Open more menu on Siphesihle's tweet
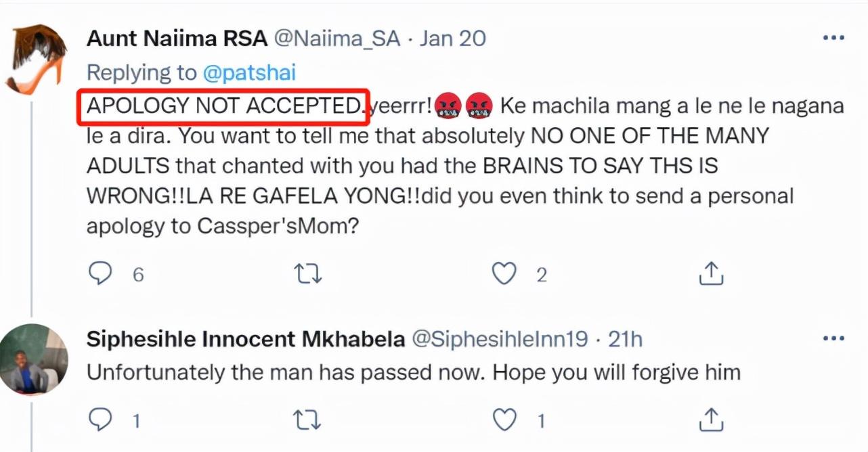Image resolution: width=868 pixels, height=452 pixels. 833,338
